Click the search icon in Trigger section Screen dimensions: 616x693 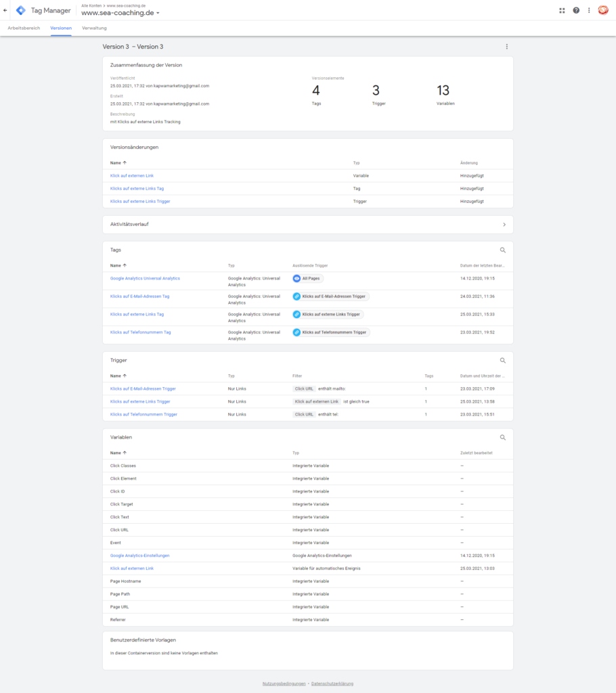click(502, 361)
